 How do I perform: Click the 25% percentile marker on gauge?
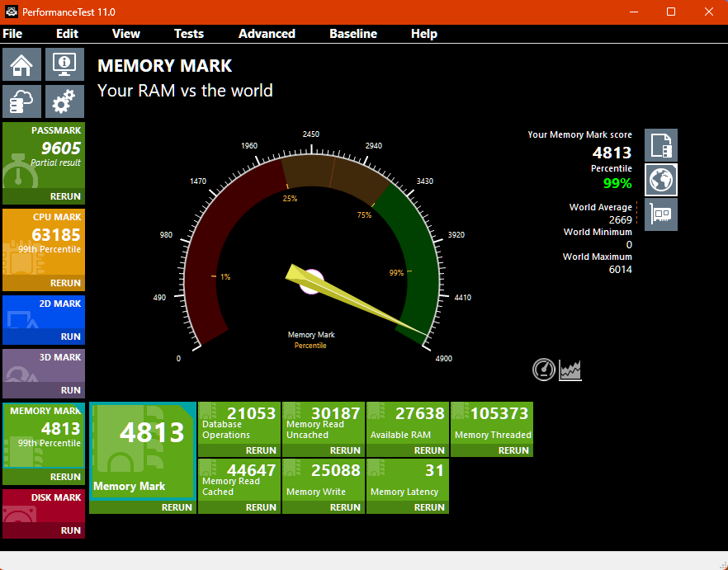(290, 199)
